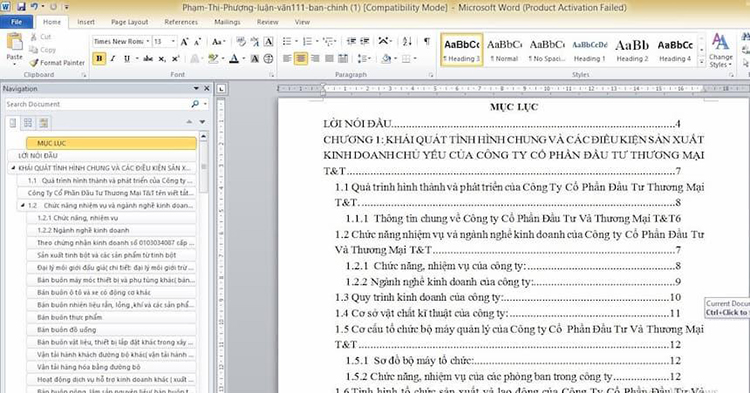Screen dimensions: 750x393
Task: Apply the Heading 2 style
Action: pos(632,50)
